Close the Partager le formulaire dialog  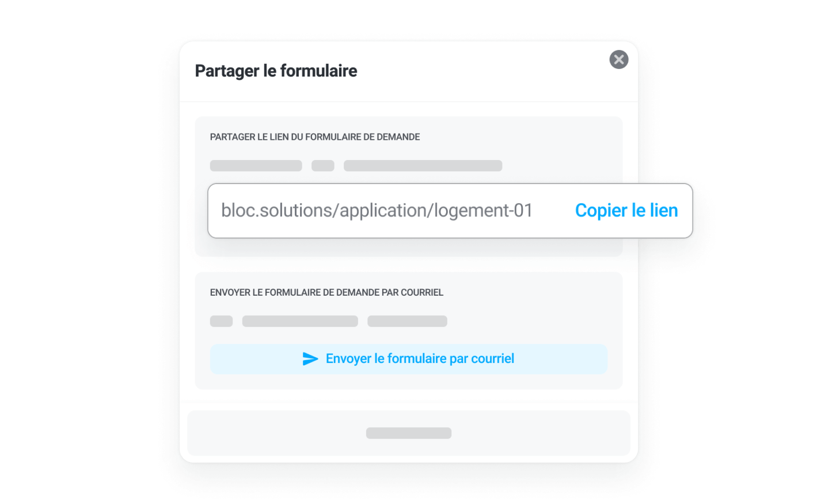pos(619,59)
